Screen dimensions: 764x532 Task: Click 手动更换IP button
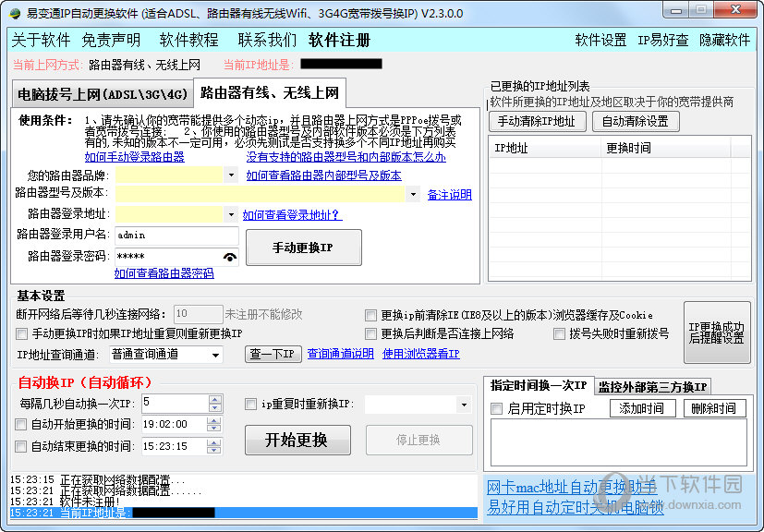304,248
